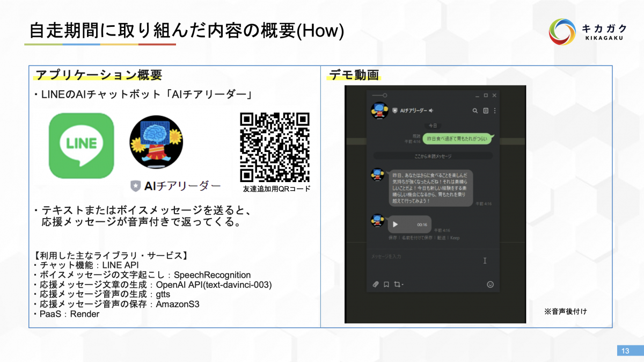Open the notes icon in chat header
This screenshot has width=644, height=362.
[x=486, y=111]
